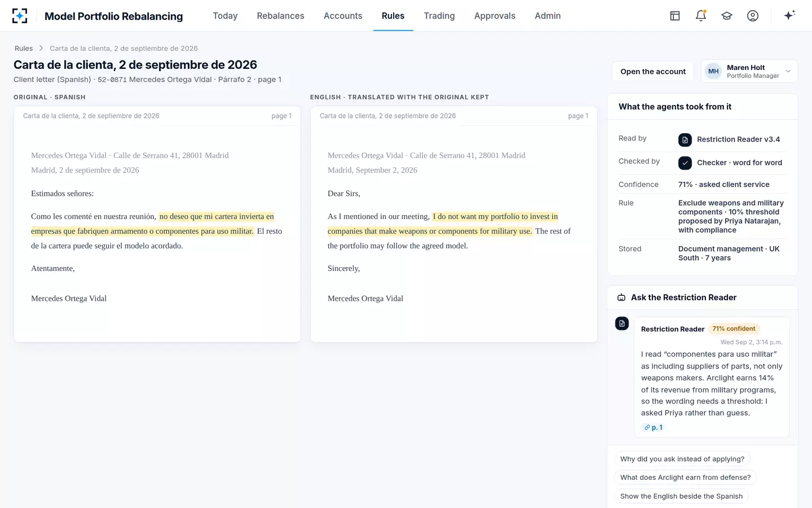Click the 'What the agents took from it' heading
This screenshot has width=812, height=508.
coord(675,107)
